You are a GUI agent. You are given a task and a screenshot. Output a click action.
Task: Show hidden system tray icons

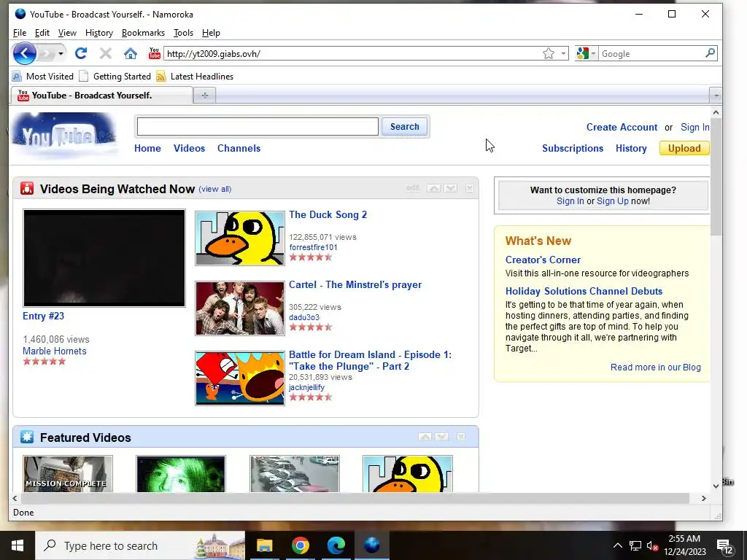click(617, 545)
